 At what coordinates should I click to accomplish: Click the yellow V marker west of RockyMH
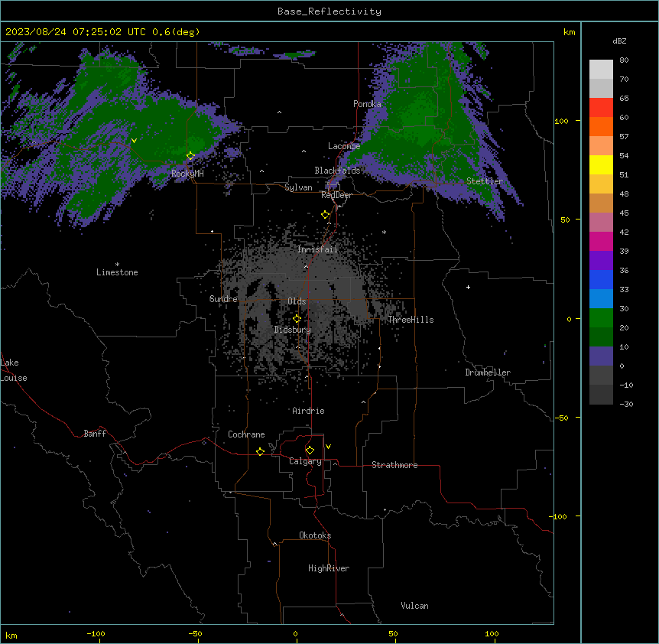pos(134,141)
